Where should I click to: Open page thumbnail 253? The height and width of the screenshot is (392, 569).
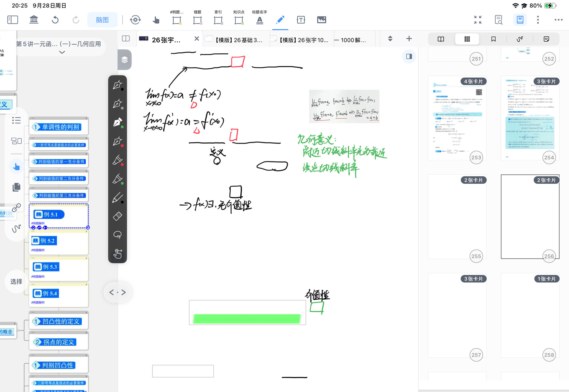[x=457, y=118]
